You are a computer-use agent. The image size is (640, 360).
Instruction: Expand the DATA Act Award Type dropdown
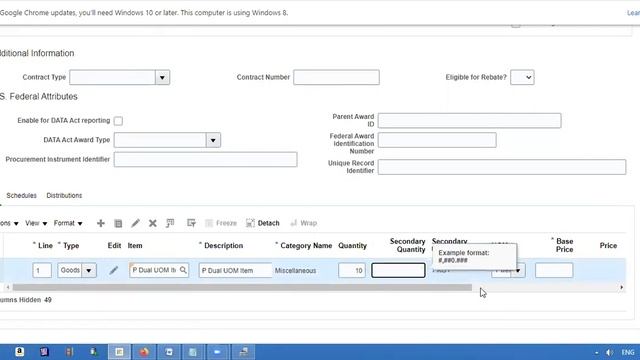[x=213, y=140]
